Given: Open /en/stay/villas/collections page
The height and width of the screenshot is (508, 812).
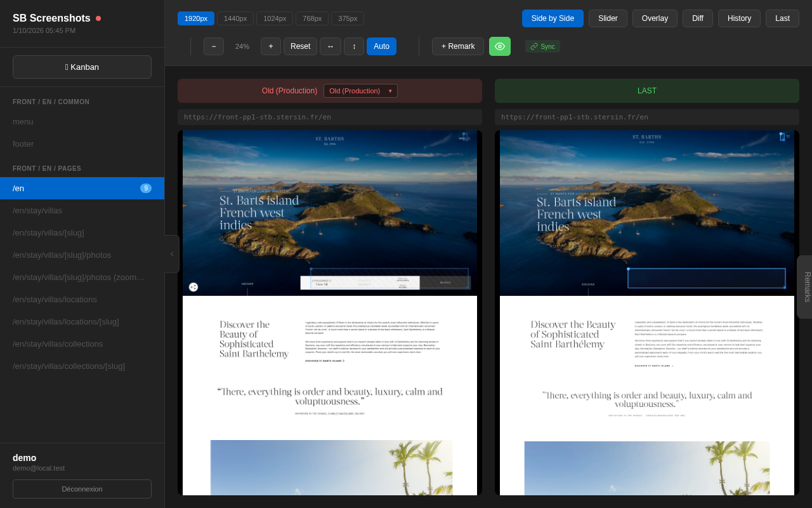Looking at the screenshot, I should pyautogui.click(x=82, y=344).
